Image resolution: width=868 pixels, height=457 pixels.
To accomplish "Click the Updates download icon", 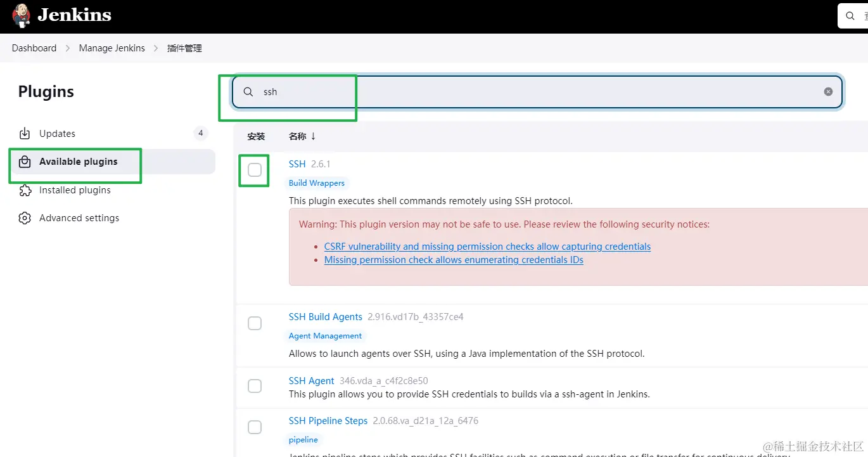I will [x=25, y=134].
